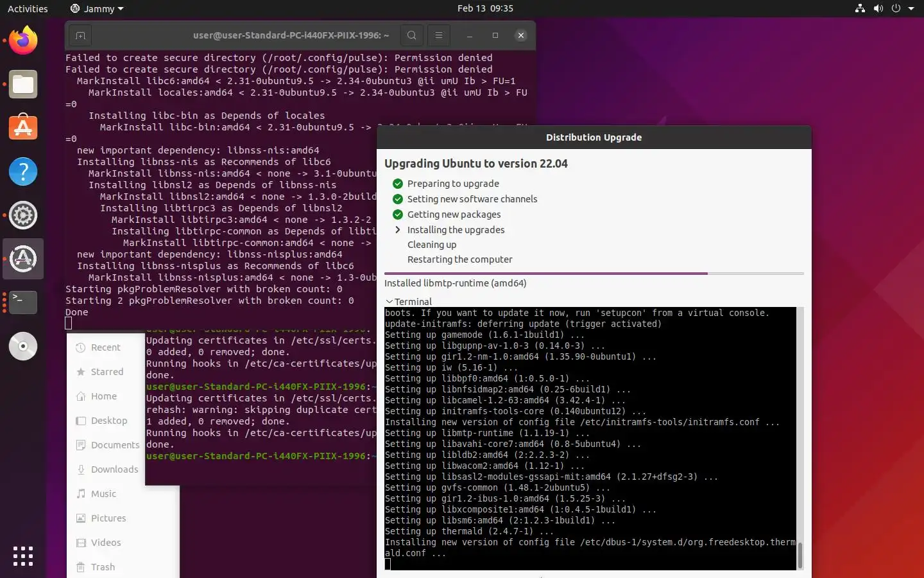Open Pictures in the Files sidebar
This screenshot has width=924, height=578.
click(103, 518)
